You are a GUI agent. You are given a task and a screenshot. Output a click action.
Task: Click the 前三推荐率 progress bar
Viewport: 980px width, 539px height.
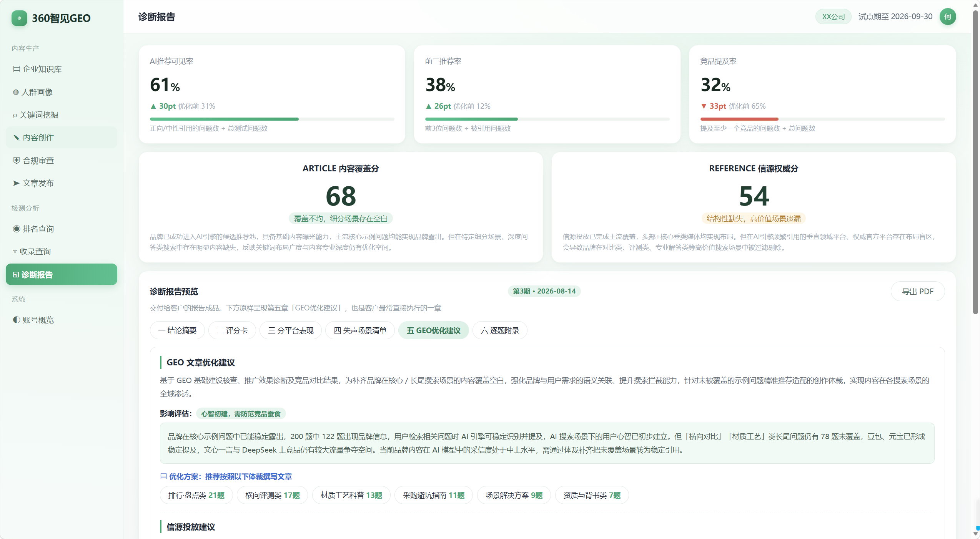click(547, 119)
